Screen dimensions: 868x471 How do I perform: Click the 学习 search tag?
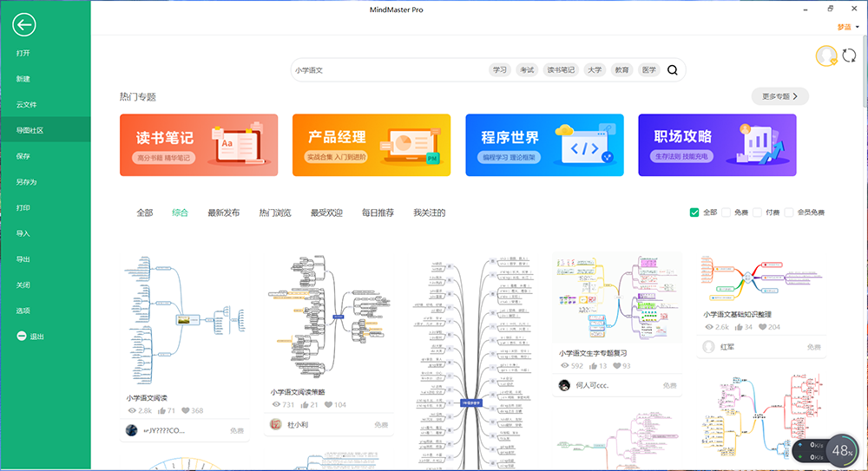[500, 69]
